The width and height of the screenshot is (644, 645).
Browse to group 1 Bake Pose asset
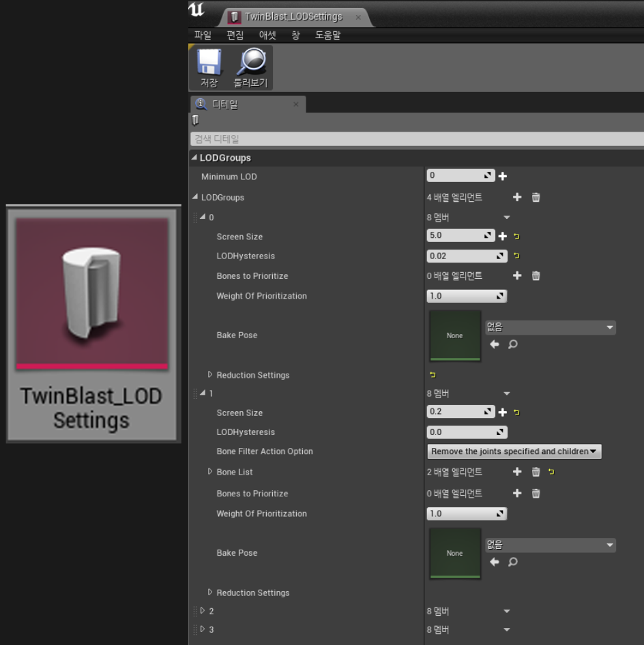pyautogui.click(x=513, y=562)
